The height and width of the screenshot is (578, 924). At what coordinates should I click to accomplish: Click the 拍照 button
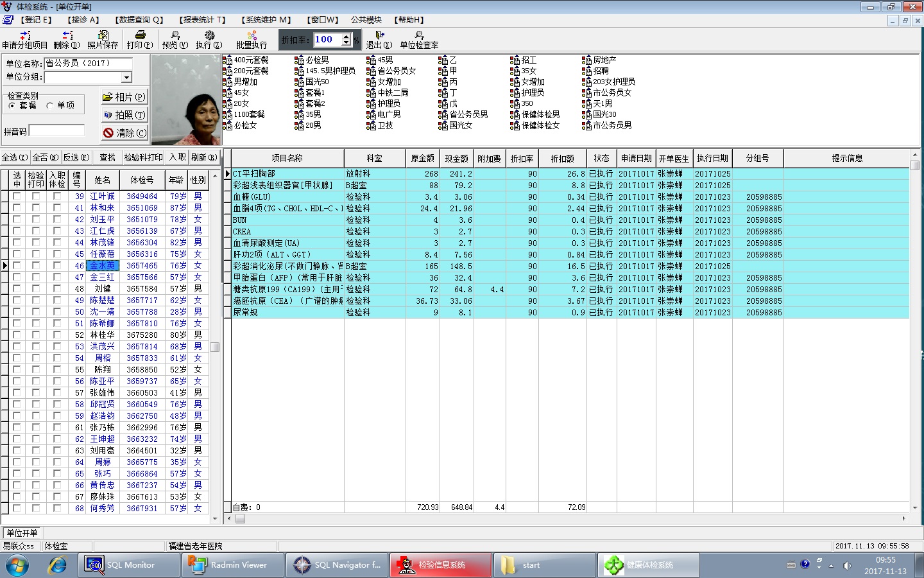click(124, 115)
